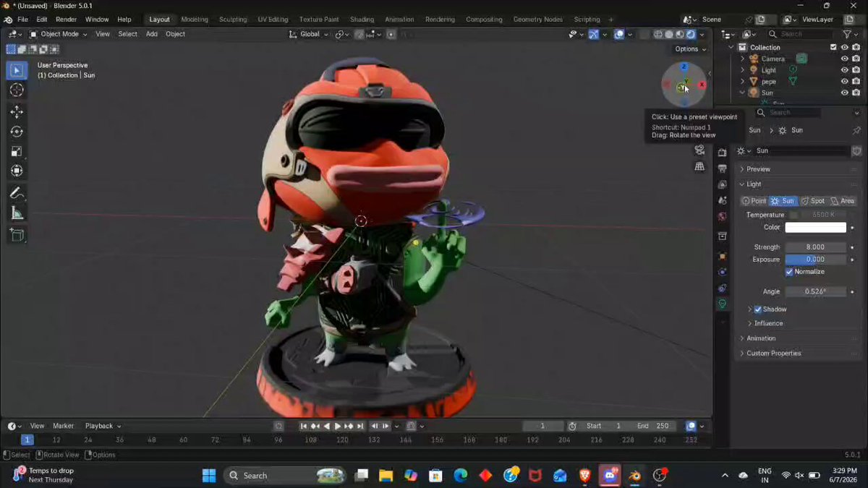Expand the Custom Properties panel

[x=773, y=354]
